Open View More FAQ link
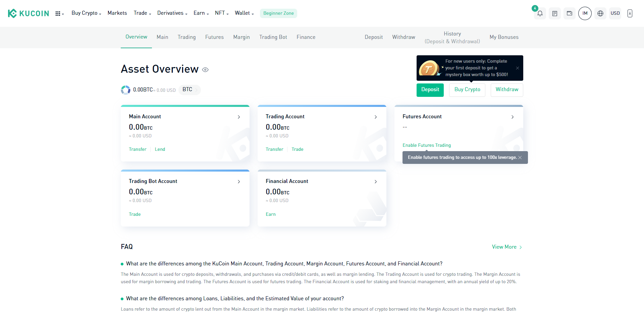The height and width of the screenshot is (314, 644). [507, 247]
